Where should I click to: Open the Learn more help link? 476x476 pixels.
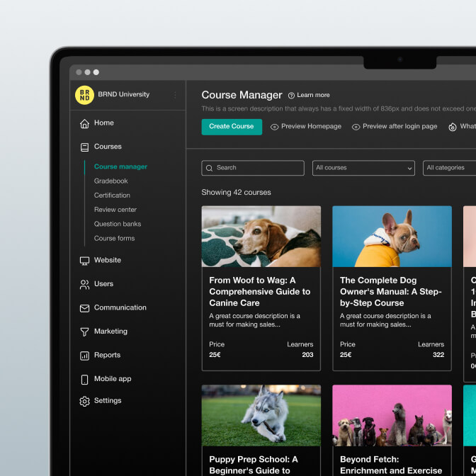point(309,95)
